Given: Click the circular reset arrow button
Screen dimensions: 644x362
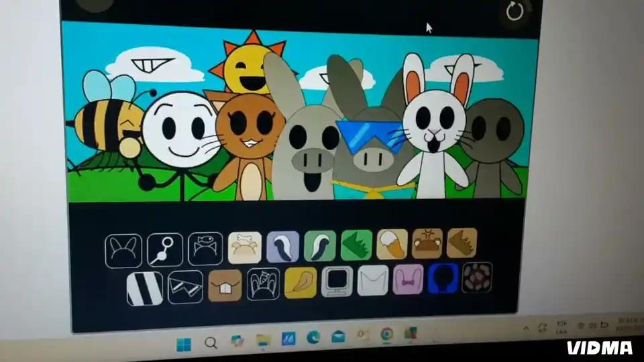Looking at the screenshot, I should click(515, 11).
